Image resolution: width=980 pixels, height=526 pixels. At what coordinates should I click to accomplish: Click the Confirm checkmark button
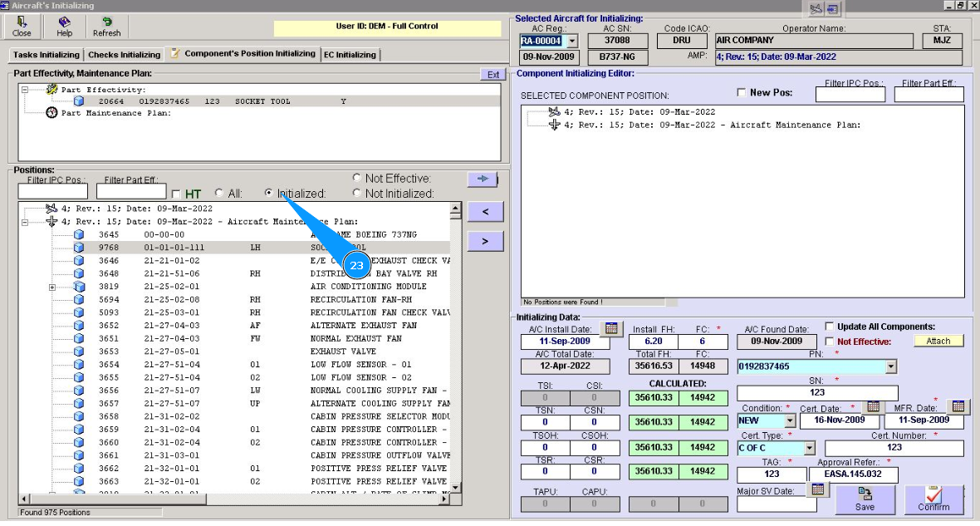(933, 499)
